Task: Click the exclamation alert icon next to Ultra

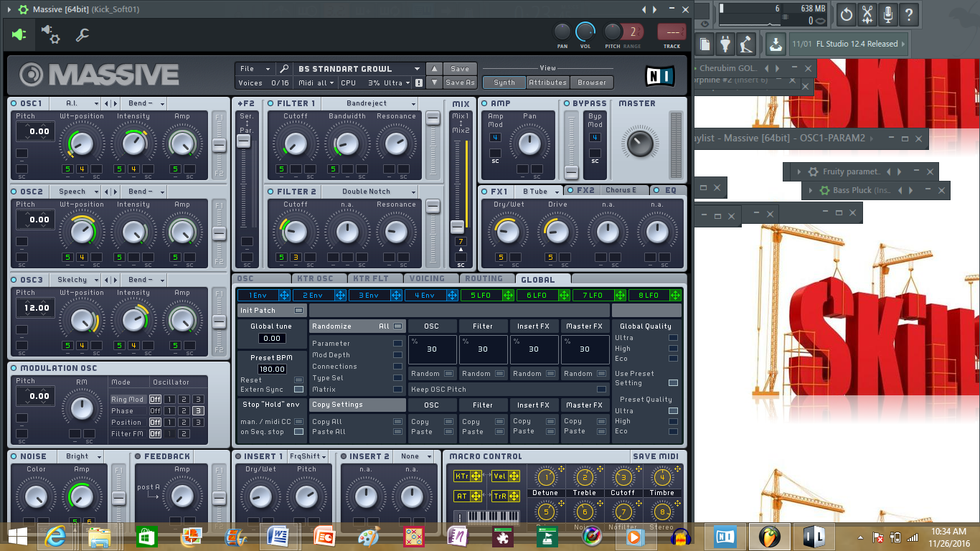Action: tap(418, 83)
